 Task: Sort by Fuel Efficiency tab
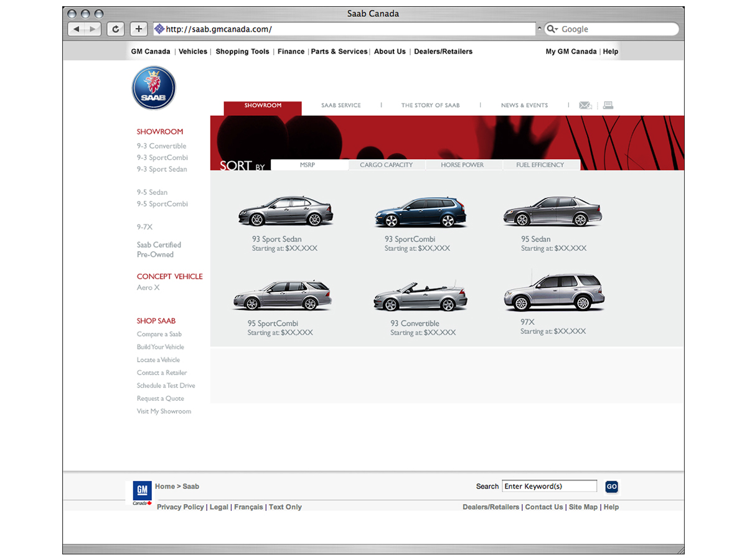pos(540,165)
